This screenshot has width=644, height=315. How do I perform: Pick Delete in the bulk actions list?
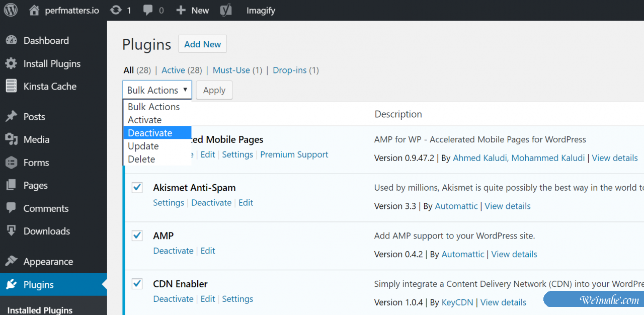point(141,159)
